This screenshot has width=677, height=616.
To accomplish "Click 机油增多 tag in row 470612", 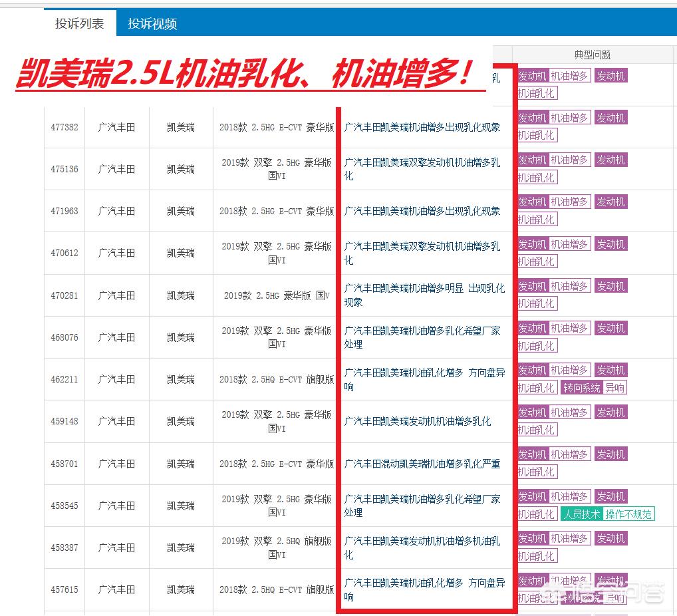I will pos(569,245).
